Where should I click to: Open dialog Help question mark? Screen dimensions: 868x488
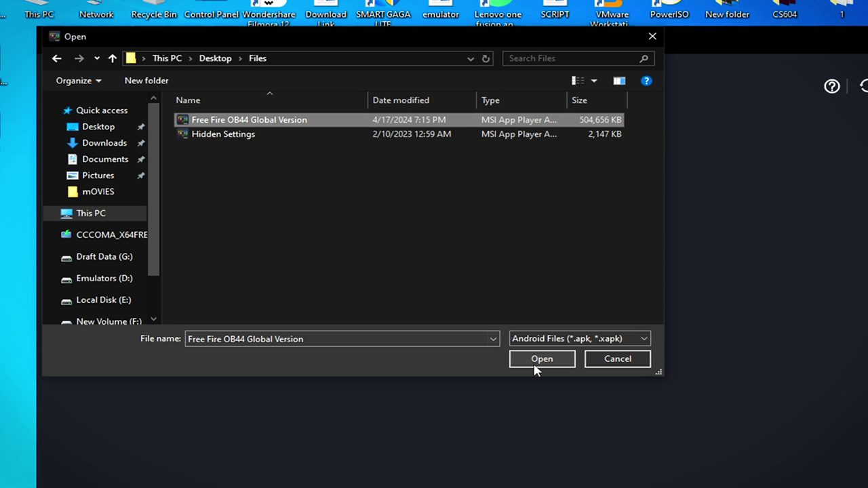pyautogui.click(x=646, y=81)
